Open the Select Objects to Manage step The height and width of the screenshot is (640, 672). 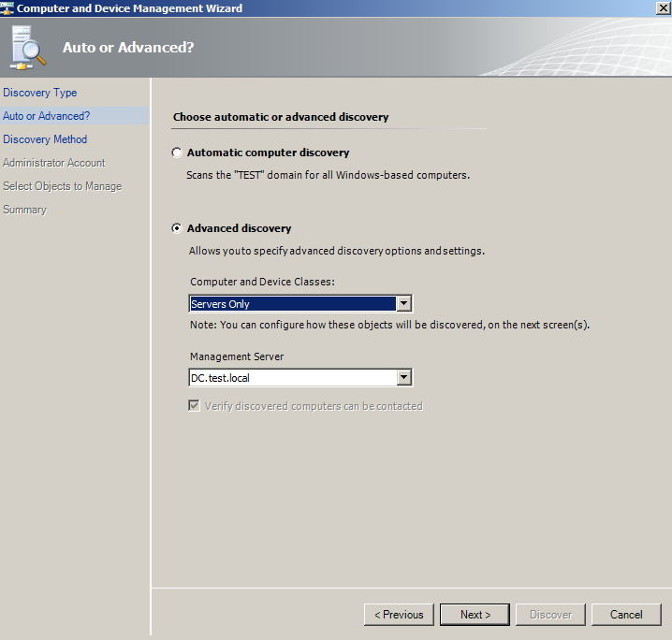click(x=63, y=186)
